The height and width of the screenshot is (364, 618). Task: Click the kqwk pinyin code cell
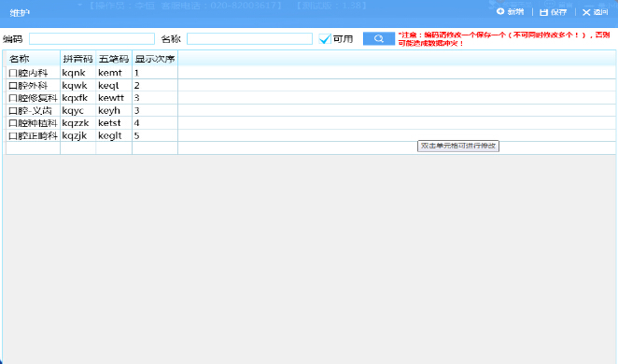point(78,86)
